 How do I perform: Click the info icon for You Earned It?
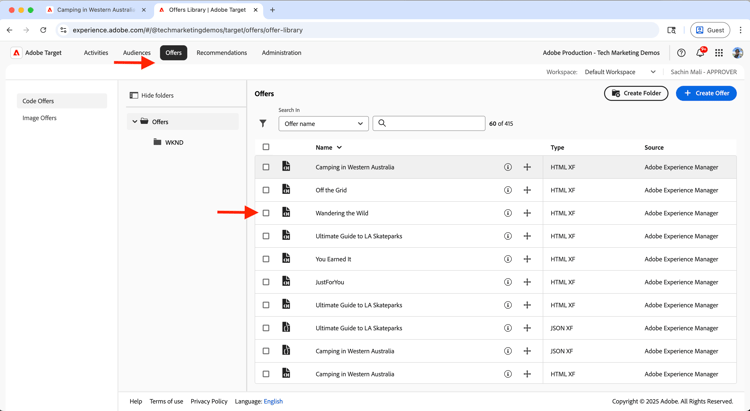508,259
